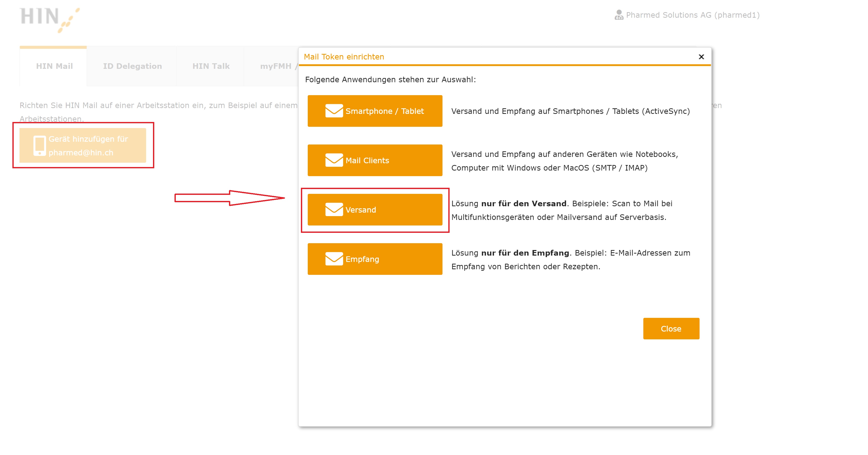Select the Mail Clients option
This screenshot has width=868, height=455.
pyautogui.click(x=375, y=160)
